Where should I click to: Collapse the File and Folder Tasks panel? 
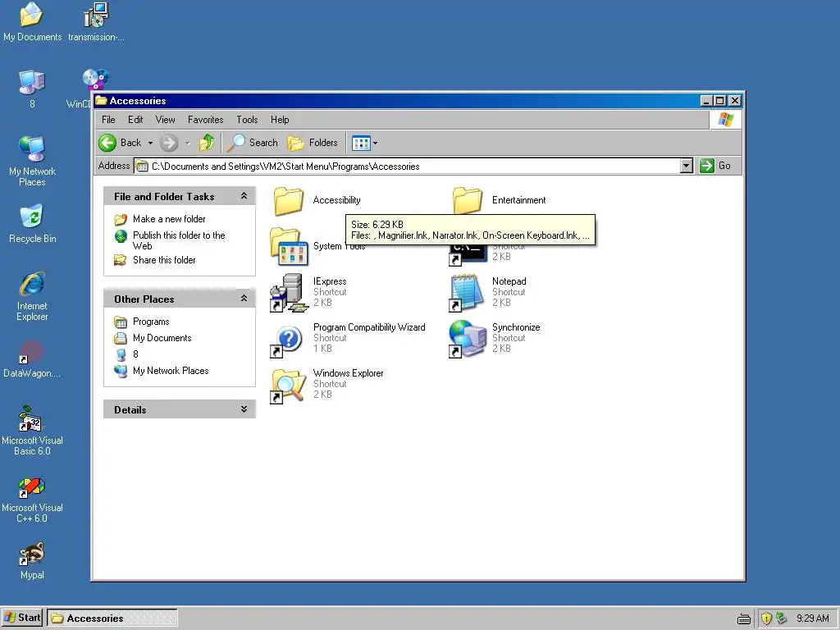pyautogui.click(x=244, y=196)
